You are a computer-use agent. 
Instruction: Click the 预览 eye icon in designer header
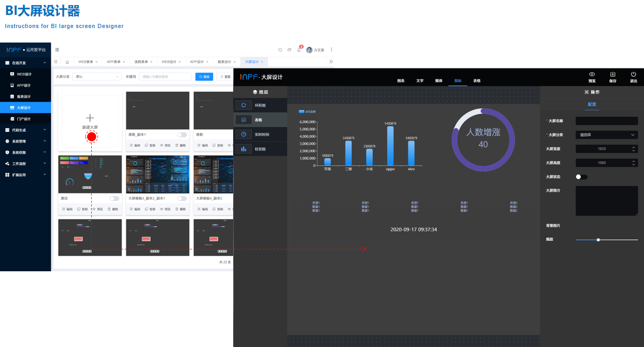(592, 74)
